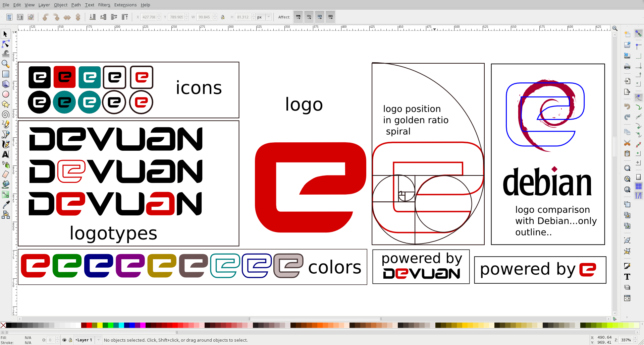Select the Tweak tool
The height and width of the screenshot is (345, 644).
click(x=5, y=54)
